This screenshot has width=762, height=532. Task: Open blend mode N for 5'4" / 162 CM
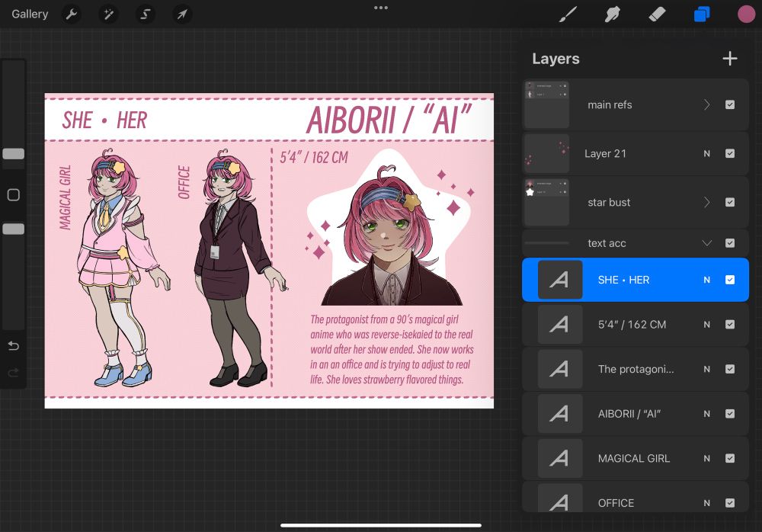(x=707, y=325)
